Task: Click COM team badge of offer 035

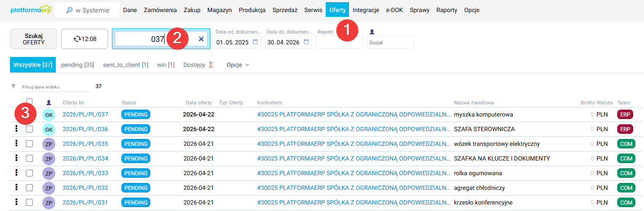Action: coord(626,144)
